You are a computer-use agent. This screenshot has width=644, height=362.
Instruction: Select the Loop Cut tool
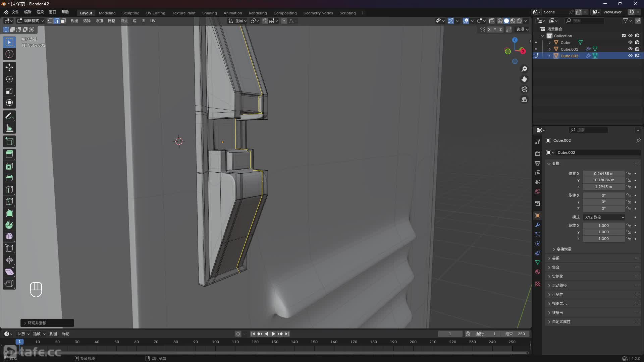[9, 190]
